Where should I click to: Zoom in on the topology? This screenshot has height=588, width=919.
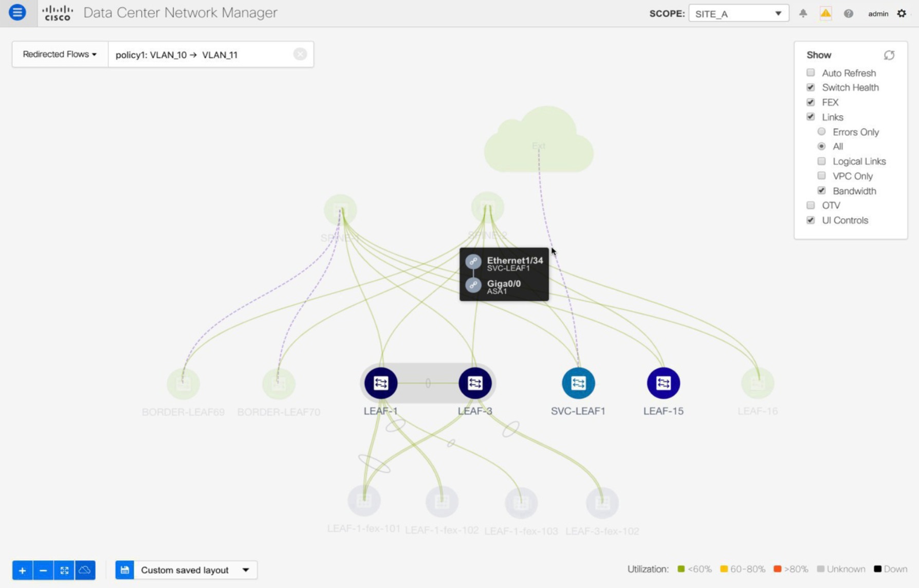[x=22, y=570]
